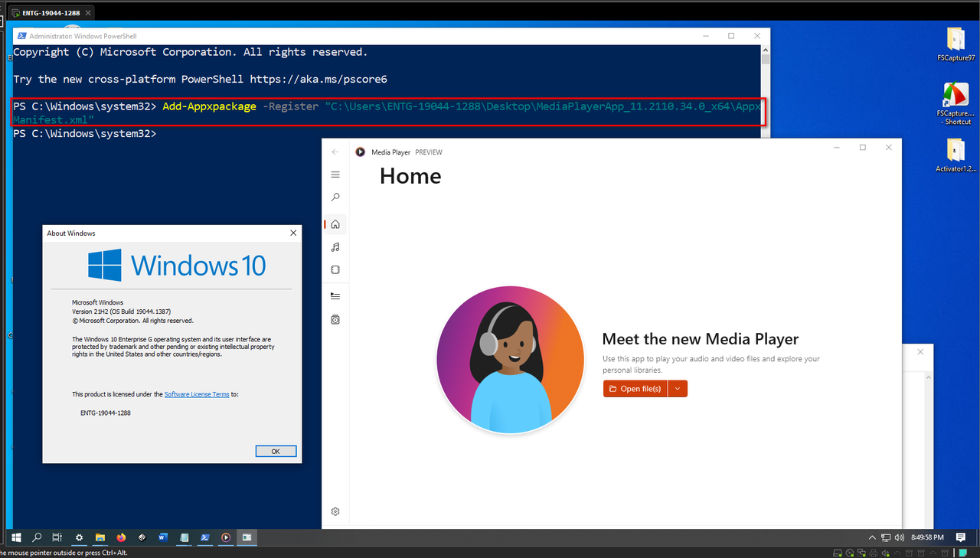
Task: Click the taskbar search magnifier
Action: [x=37, y=537]
